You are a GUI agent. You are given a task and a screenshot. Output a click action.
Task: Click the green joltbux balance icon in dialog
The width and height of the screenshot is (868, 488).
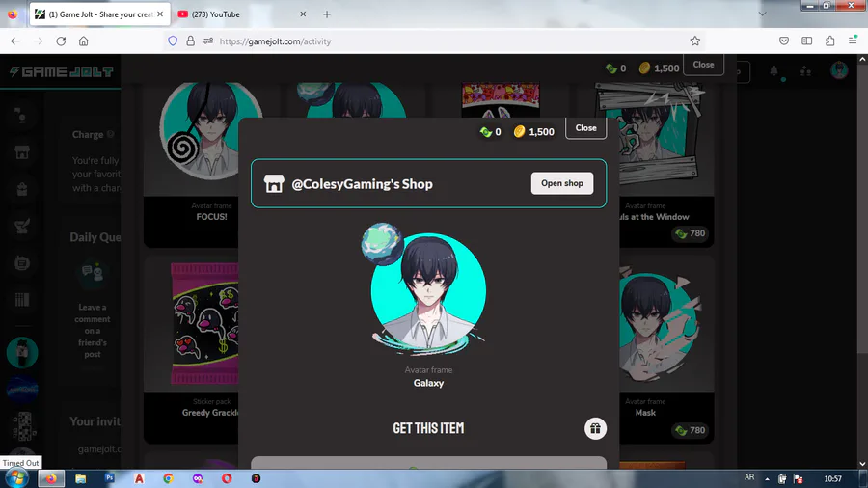tap(486, 132)
